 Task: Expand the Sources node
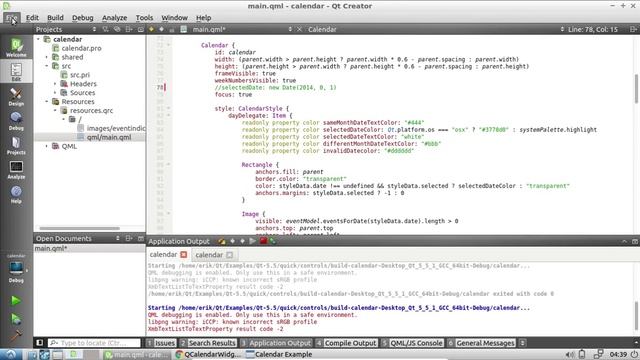pyautogui.click(x=55, y=93)
